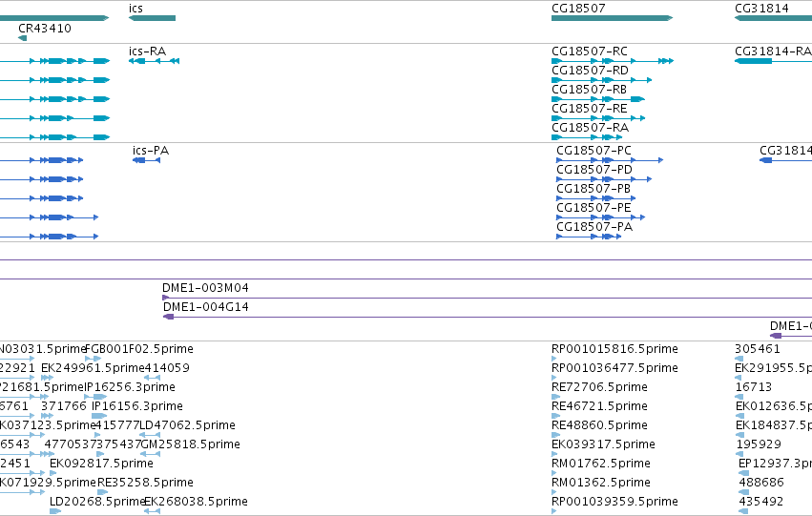Select the CG31814-RA transcript glyph
The width and height of the screenshot is (812, 516).
pyautogui.click(x=773, y=61)
